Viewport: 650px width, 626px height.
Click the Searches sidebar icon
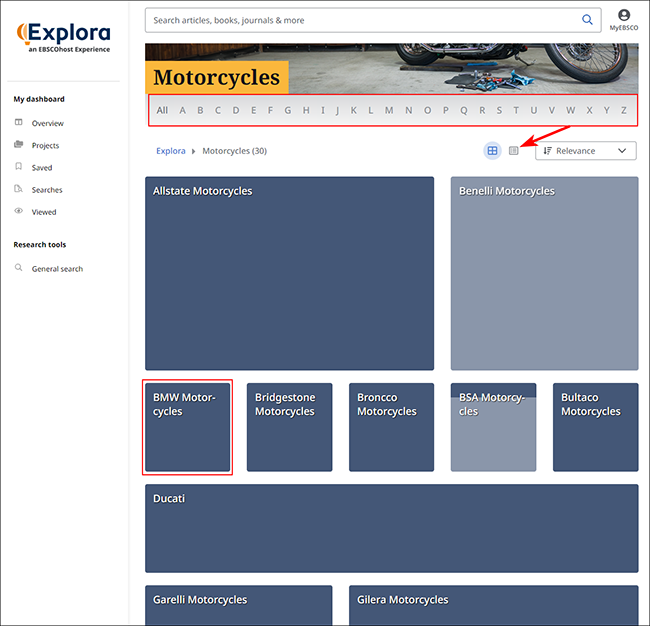19,189
